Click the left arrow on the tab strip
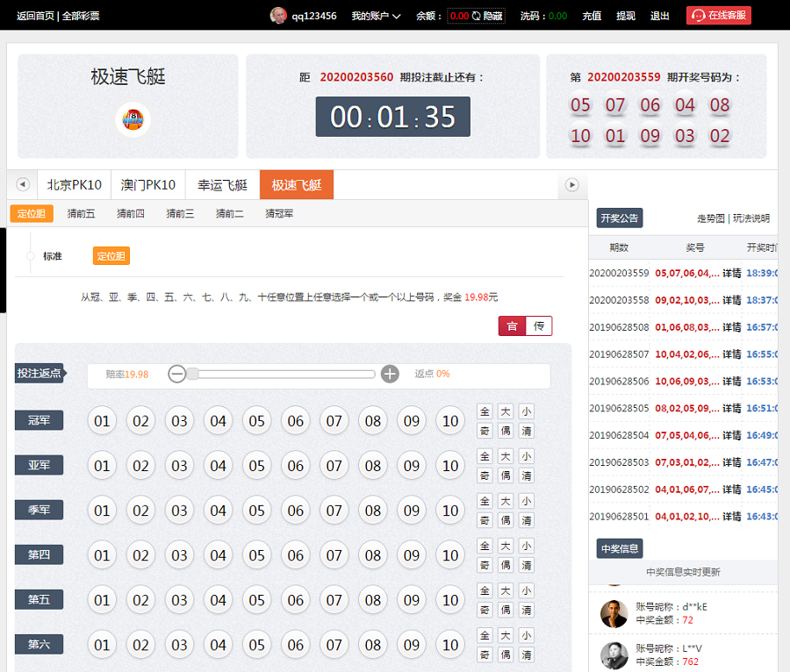This screenshot has height=672, width=790. [x=22, y=185]
